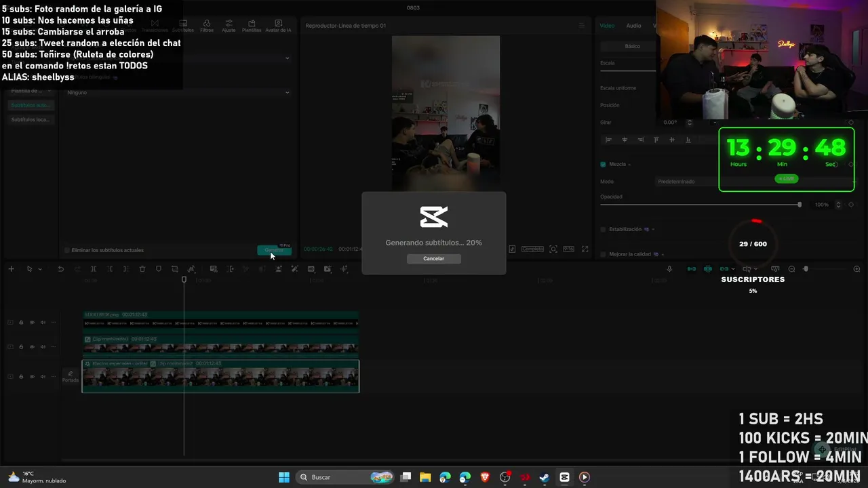
Task: Check 'Eliminar los subtítulos actuales'
Action: coord(66,250)
